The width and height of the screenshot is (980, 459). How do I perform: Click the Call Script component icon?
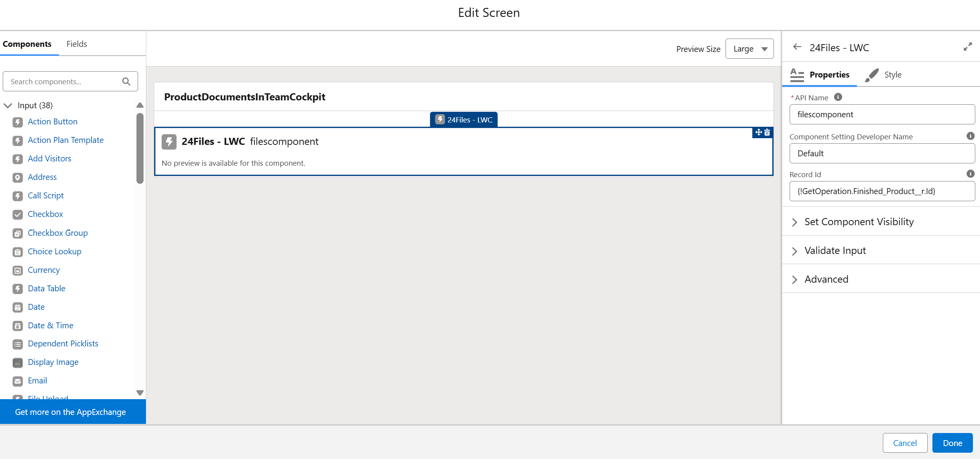(18, 196)
